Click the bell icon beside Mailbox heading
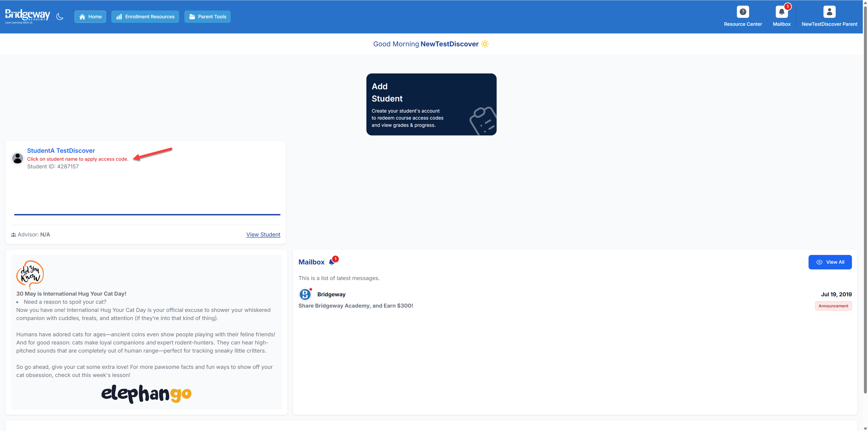Viewport: 868px width, 431px height. (x=332, y=262)
